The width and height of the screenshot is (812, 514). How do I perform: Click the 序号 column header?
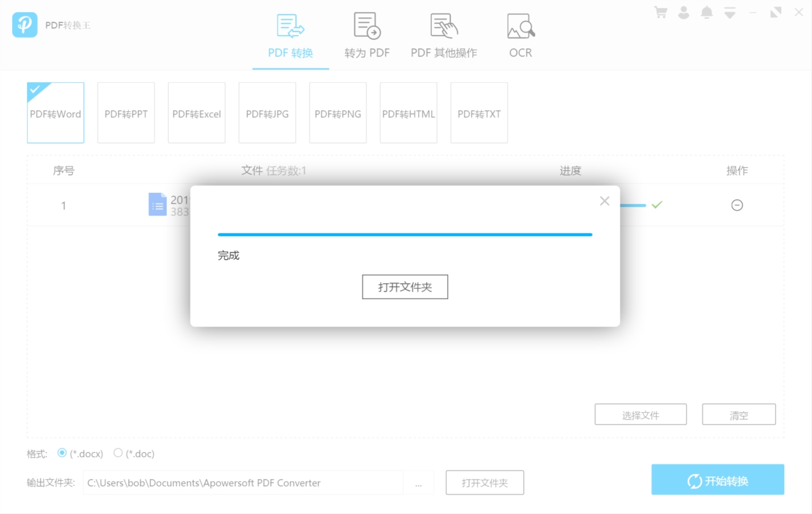tap(64, 171)
